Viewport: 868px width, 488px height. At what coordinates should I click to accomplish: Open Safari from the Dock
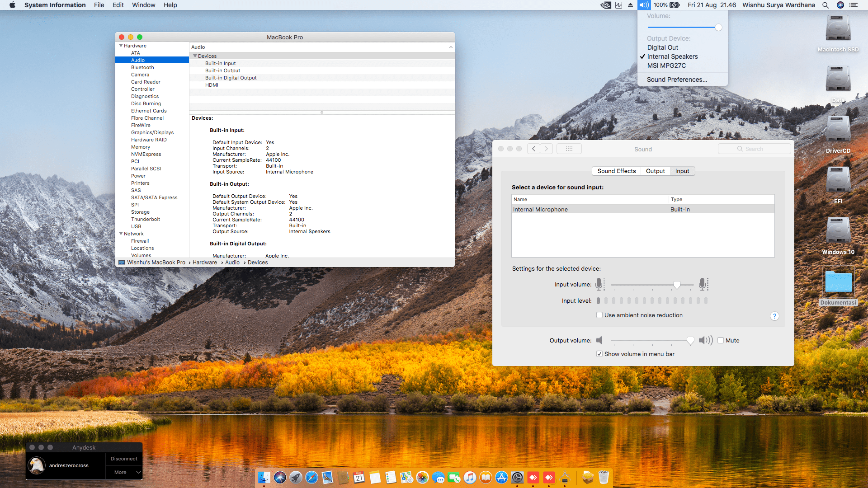[311, 477]
